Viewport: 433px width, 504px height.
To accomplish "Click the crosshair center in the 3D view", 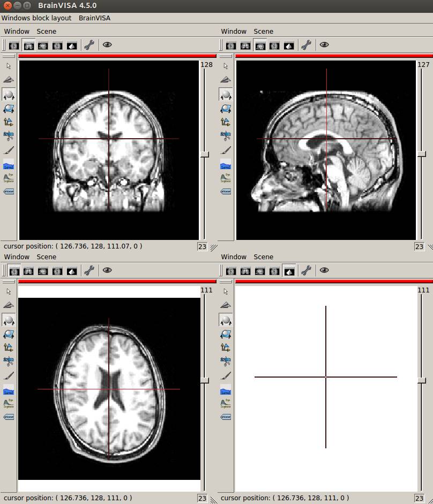I will pyautogui.click(x=326, y=377).
